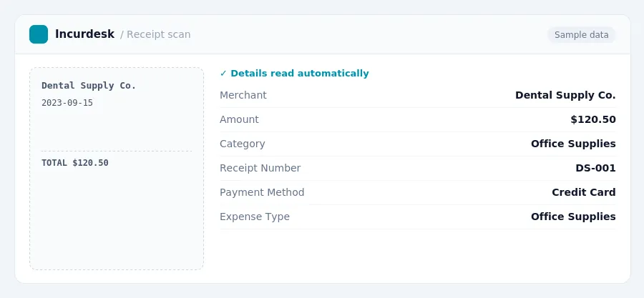Click the Amount field label
644x298 pixels.
[x=239, y=119]
